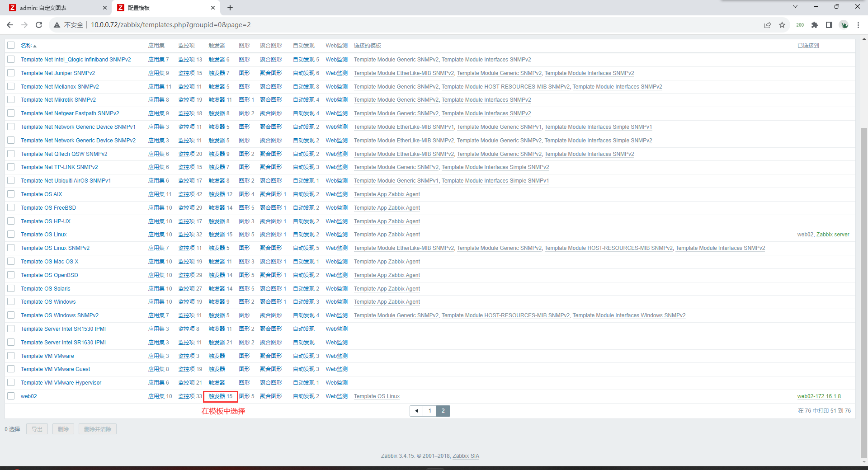Open Zabbix SIA footer link

[x=466, y=456]
